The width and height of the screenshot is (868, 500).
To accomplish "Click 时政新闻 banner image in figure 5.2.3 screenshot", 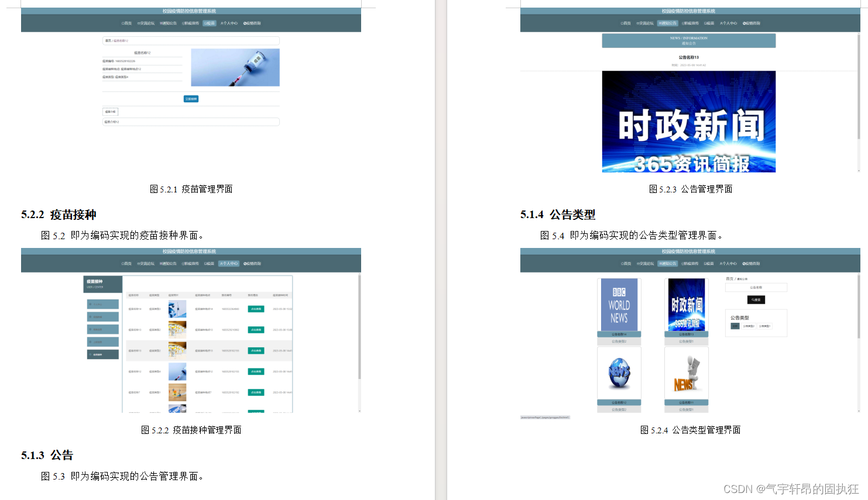I will [689, 122].
